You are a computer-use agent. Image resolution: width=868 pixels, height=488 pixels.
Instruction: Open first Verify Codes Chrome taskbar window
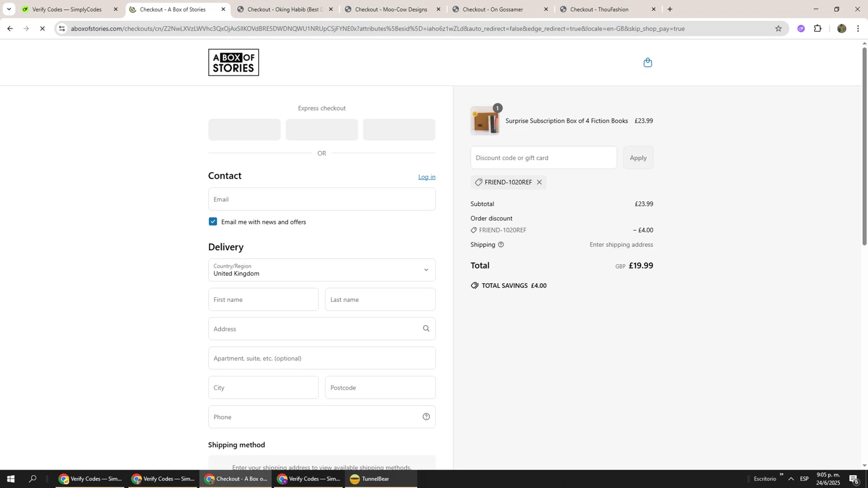coord(90,479)
